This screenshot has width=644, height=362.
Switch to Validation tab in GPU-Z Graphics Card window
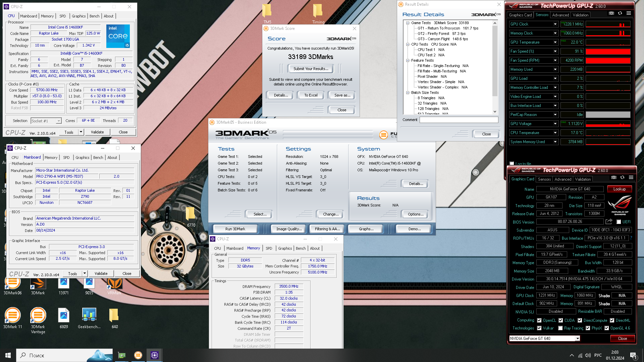[583, 179]
